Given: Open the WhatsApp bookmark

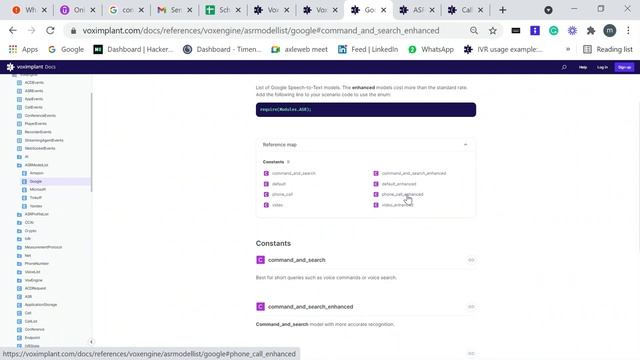Looking at the screenshot, I should coord(431,49).
